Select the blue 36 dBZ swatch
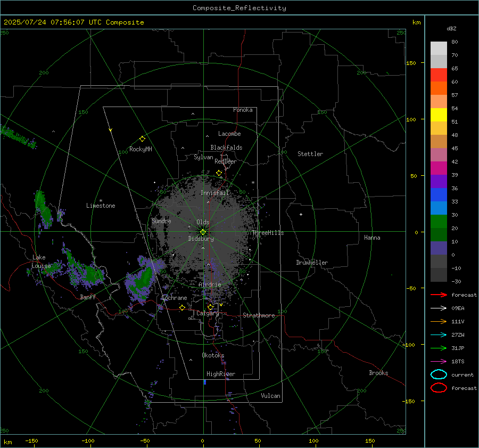Viewport: 479px width, 448px height. (x=439, y=194)
